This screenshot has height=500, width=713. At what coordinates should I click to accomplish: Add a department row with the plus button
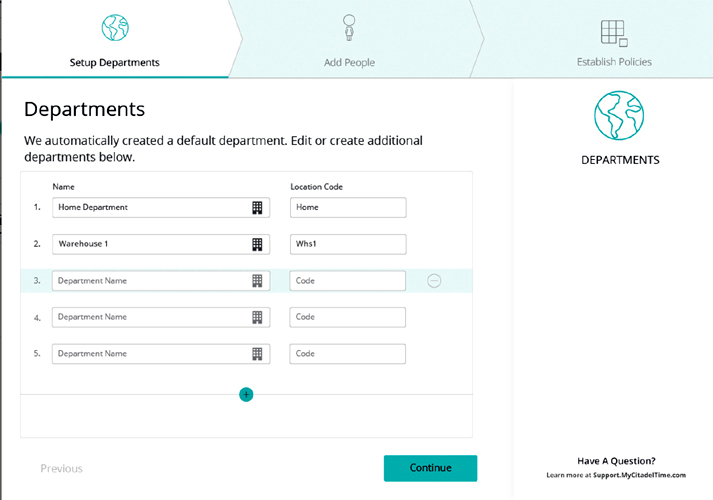[246, 395]
